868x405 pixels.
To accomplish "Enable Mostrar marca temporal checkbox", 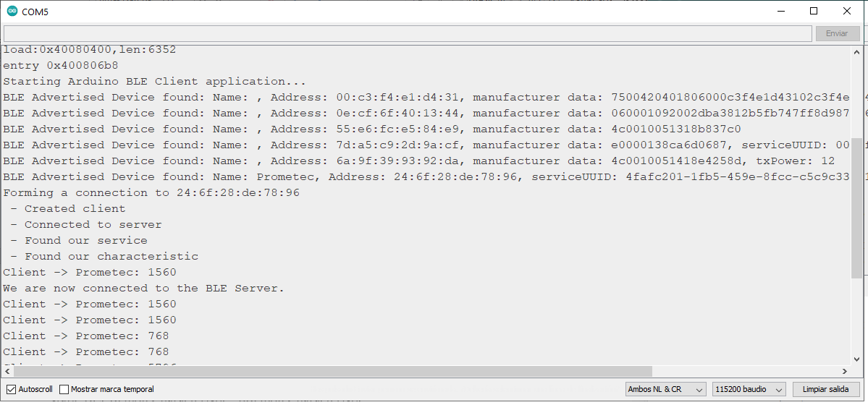I will (64, 389).
